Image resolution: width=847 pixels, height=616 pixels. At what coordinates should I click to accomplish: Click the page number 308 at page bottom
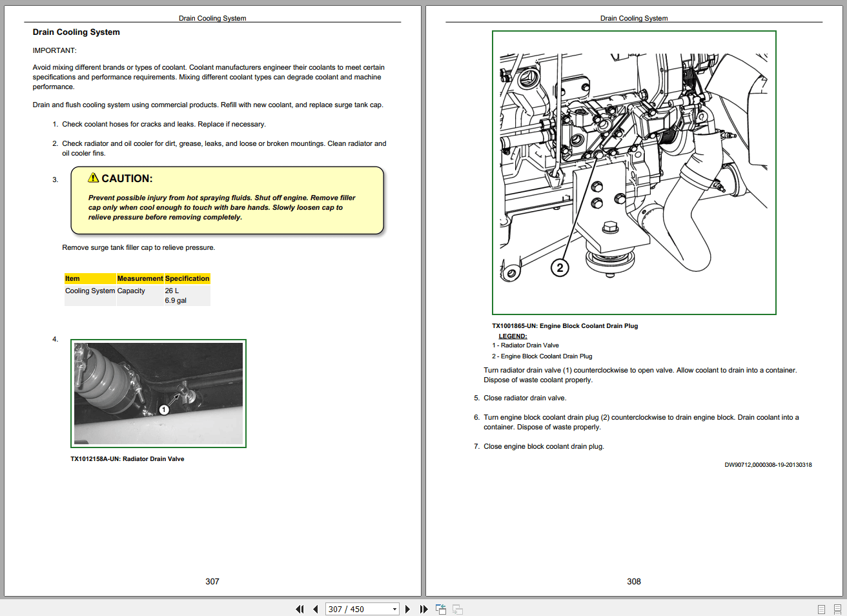click(x=633, y=581)
